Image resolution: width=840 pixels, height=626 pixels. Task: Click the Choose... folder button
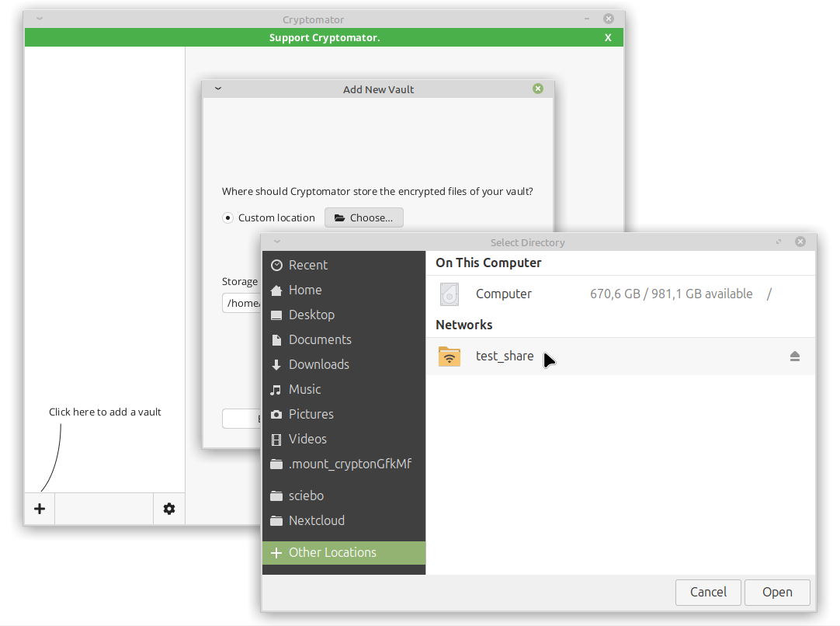coord(364,217)
